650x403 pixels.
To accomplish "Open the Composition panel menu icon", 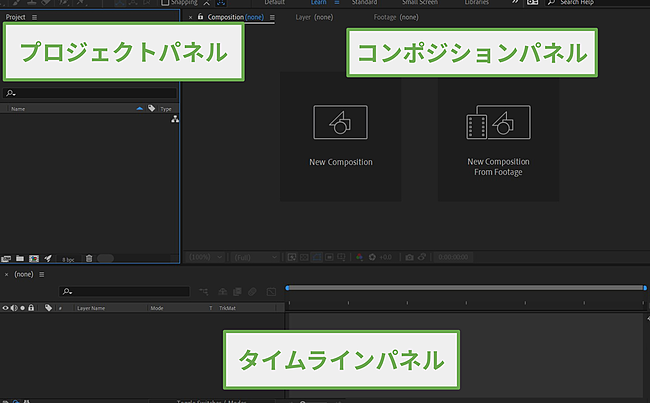I will [x=272, y=17].
